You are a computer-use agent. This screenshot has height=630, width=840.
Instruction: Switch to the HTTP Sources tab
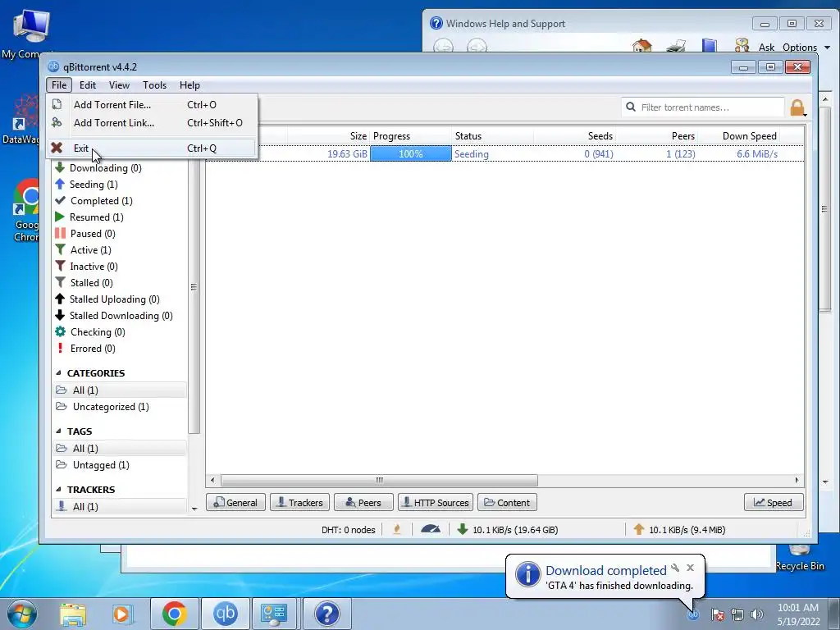coord(436,503)
